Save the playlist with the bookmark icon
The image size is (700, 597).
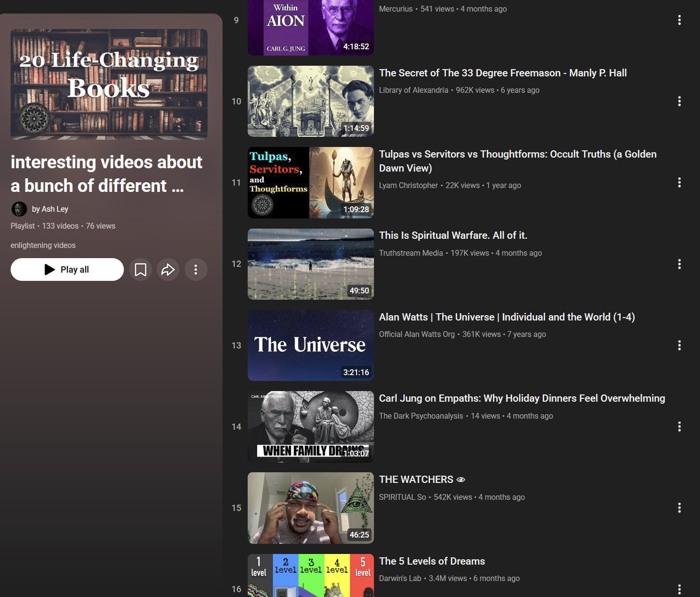[140, 269]
